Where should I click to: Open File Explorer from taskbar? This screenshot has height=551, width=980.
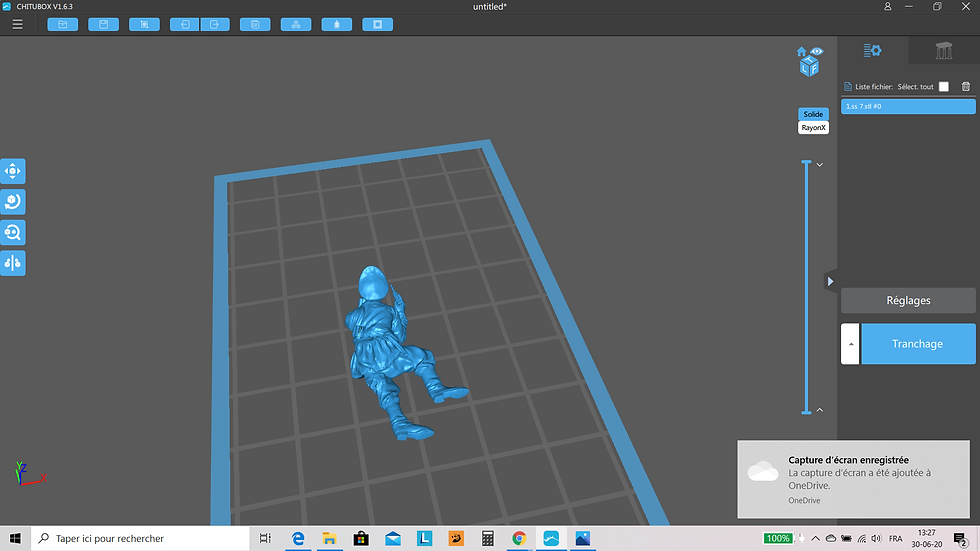329,539
